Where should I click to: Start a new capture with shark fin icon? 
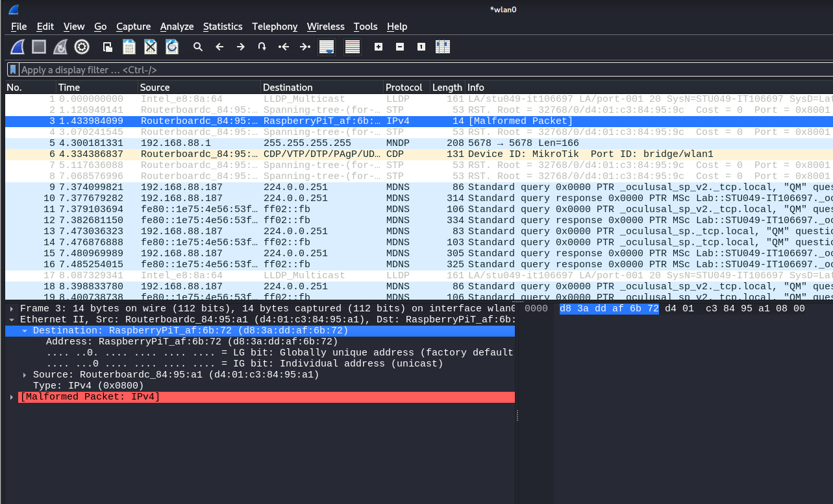18,47
